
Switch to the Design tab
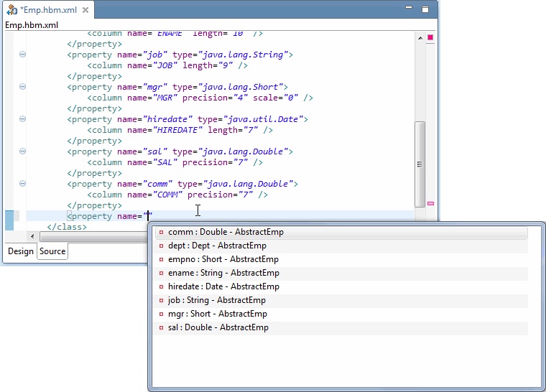tap(21, 251)
